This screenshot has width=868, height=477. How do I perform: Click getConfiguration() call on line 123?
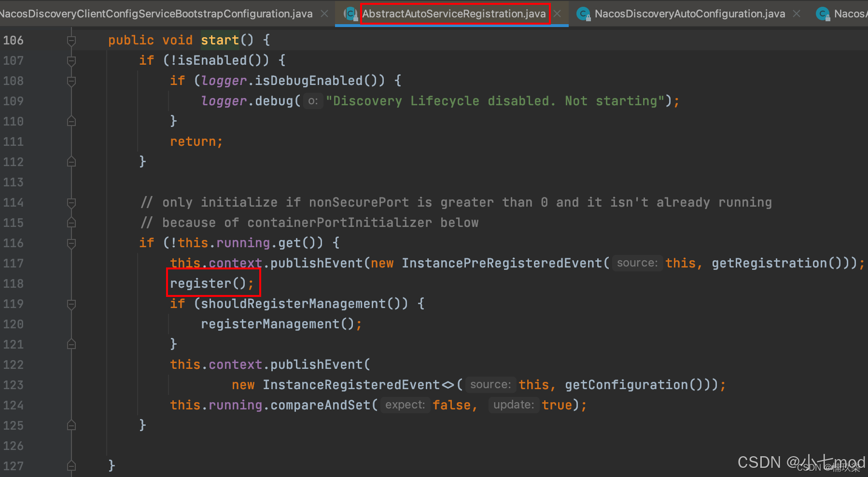(x=634, y=385)
